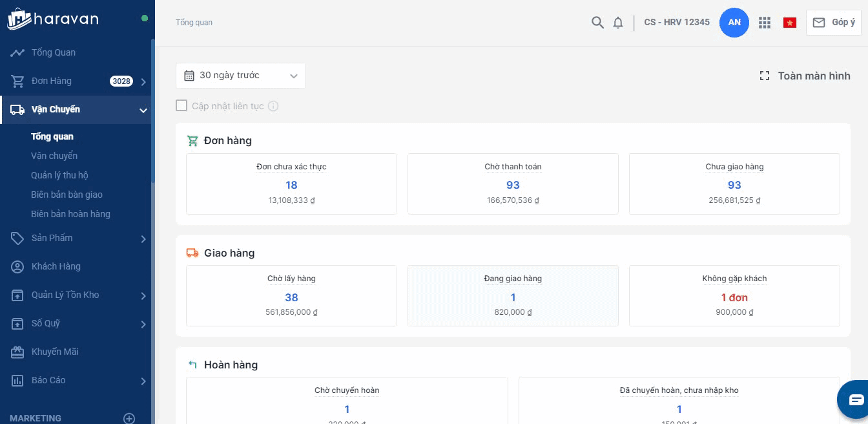Screen dimensions: 868x424
Task: Open the Chờ lấy hàng card
Action: coord(291,295)
